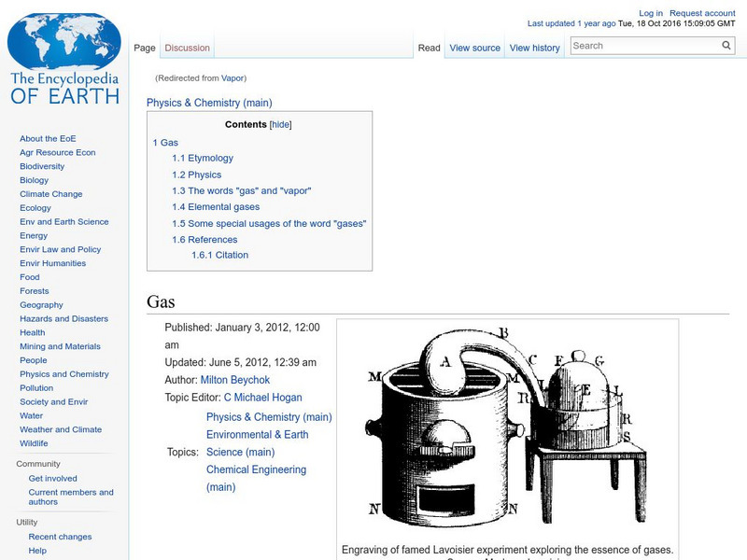Click the Help link in sidebar
Viewport: 747px width, 560px height.
pos(37,551)
